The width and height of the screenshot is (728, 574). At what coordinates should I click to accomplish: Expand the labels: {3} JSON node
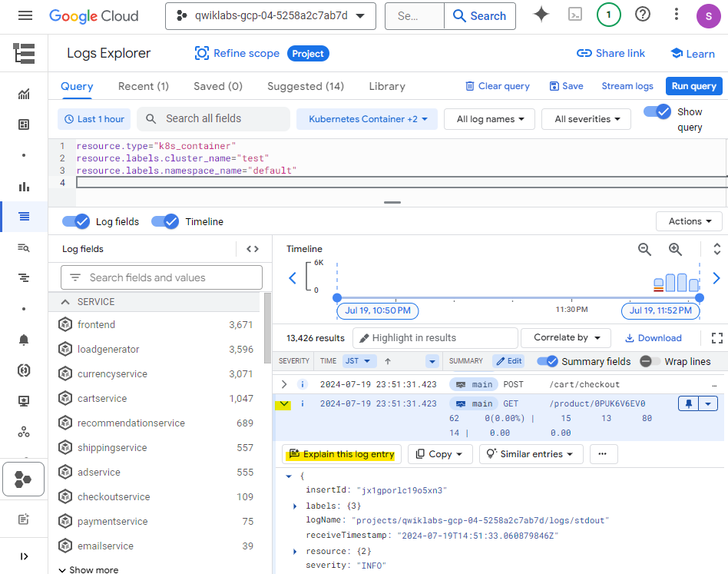[294, 506]
